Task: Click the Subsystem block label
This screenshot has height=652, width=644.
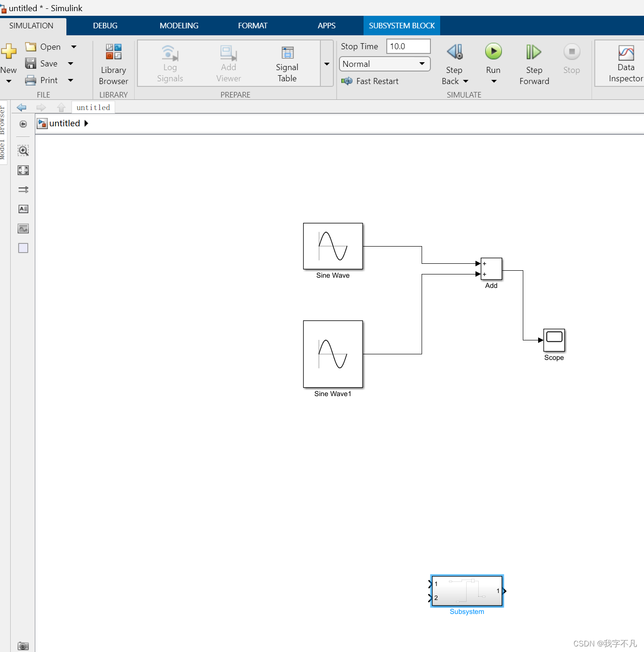Action: point(467,612)
